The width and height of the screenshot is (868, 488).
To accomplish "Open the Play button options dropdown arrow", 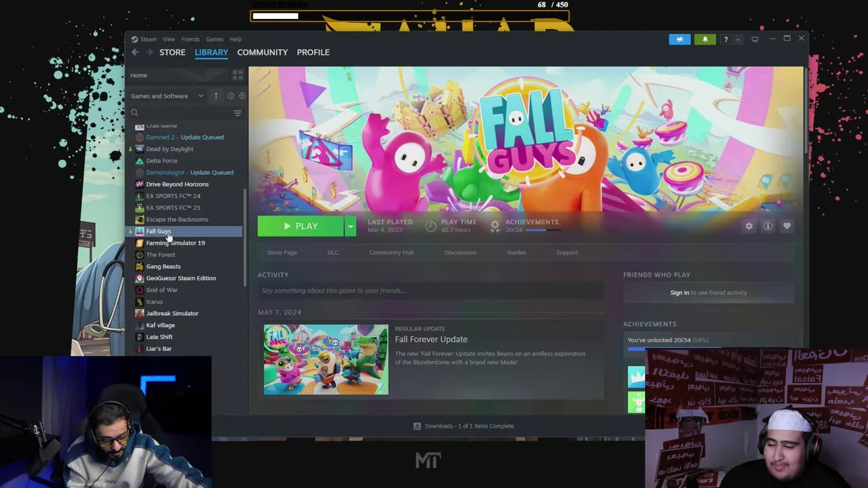I will coord(350,226).
